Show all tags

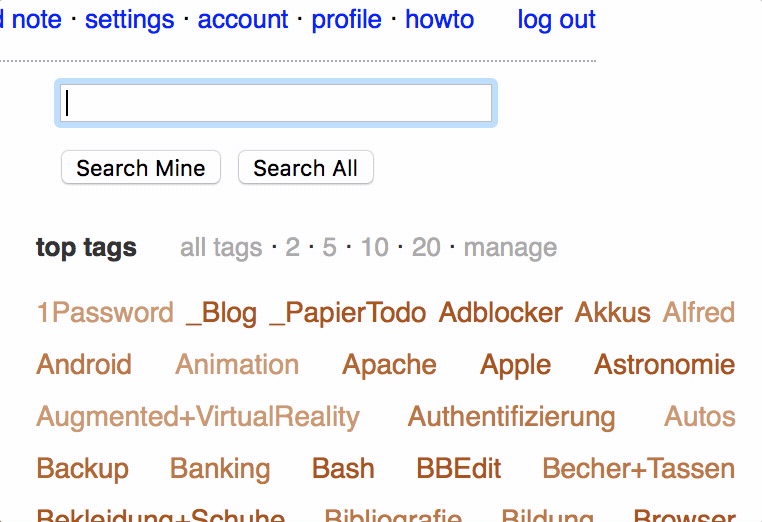click(x=221, y=247)
